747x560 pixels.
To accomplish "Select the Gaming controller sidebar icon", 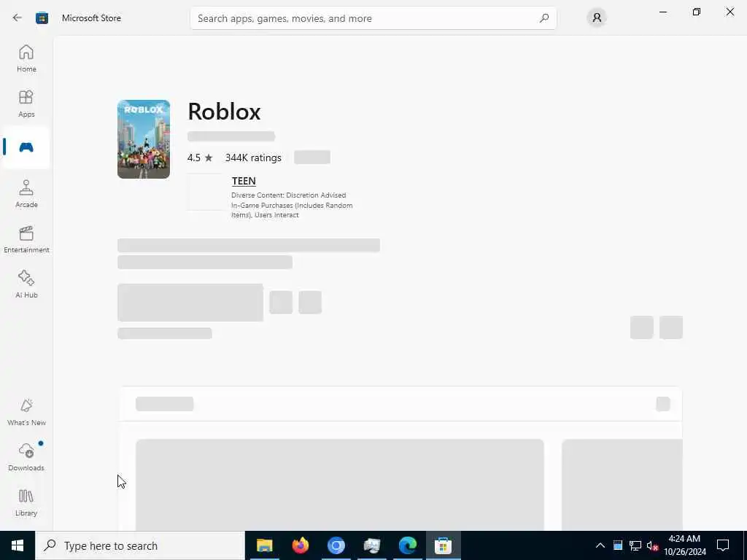I will tap(26, 147).
